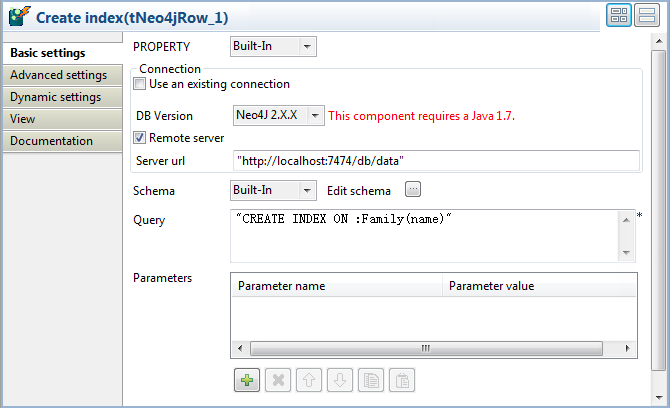This screenshot has height=408, width=670.
Task: Switch to the table layout view icon
Action: tap(619, 17)
